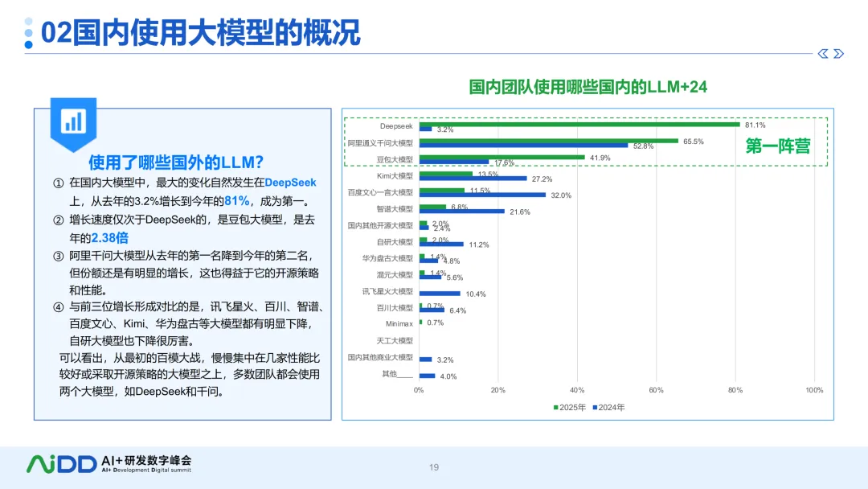Click the Kimi大模型 axis label
868x489 pixels.
395,176
